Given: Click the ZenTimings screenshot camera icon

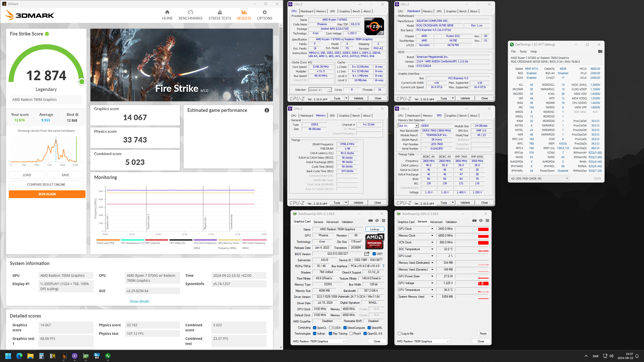Looking at the screenshot, I should (x=600, y=51).
